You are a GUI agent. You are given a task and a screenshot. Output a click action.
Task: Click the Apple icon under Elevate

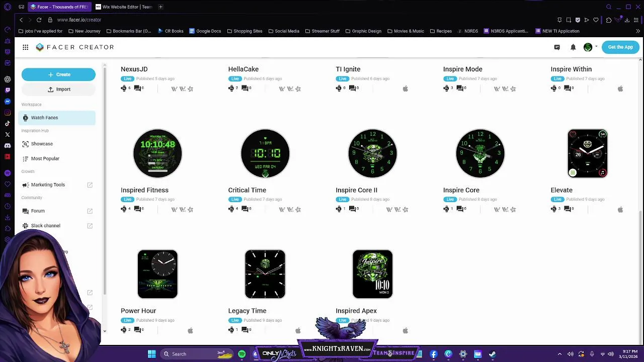coord(620,209)
